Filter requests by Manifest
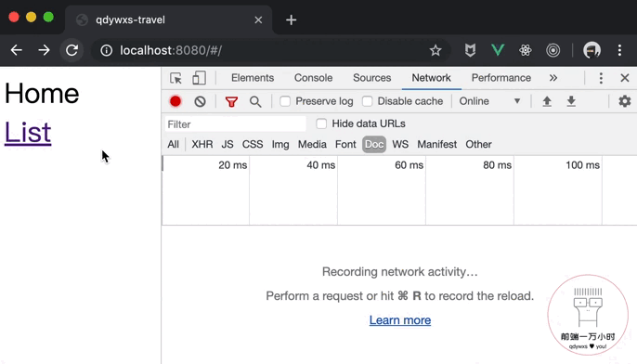This screenshot has width=637, height=364. (x=437, y=144)
